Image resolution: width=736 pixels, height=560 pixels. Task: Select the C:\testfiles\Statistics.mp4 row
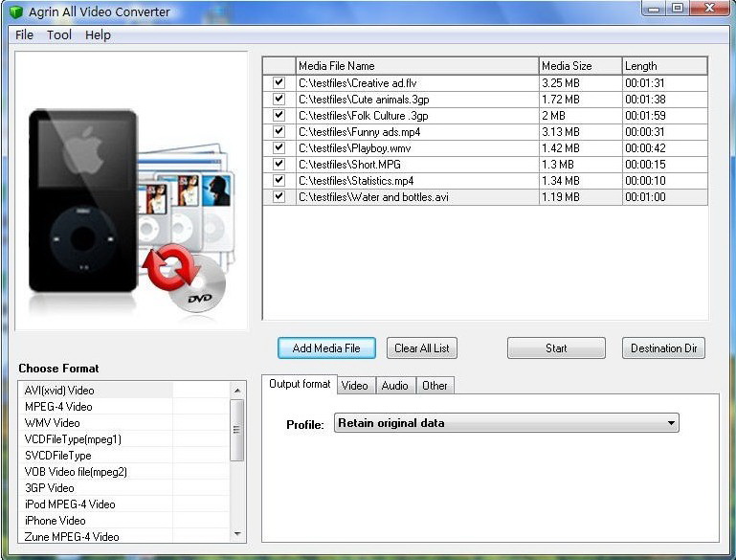click(x=485, y=180)
